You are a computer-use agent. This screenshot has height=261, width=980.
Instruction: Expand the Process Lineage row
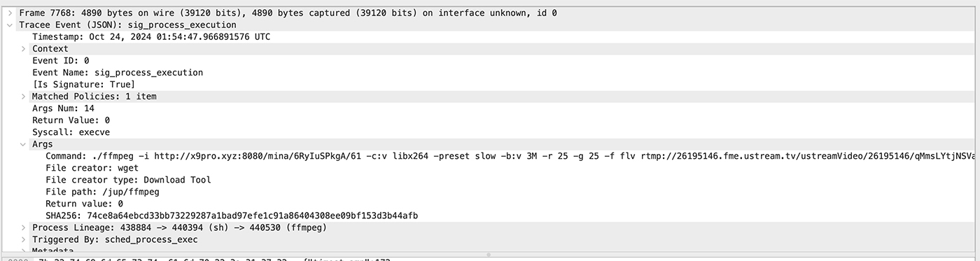(23, 227)
